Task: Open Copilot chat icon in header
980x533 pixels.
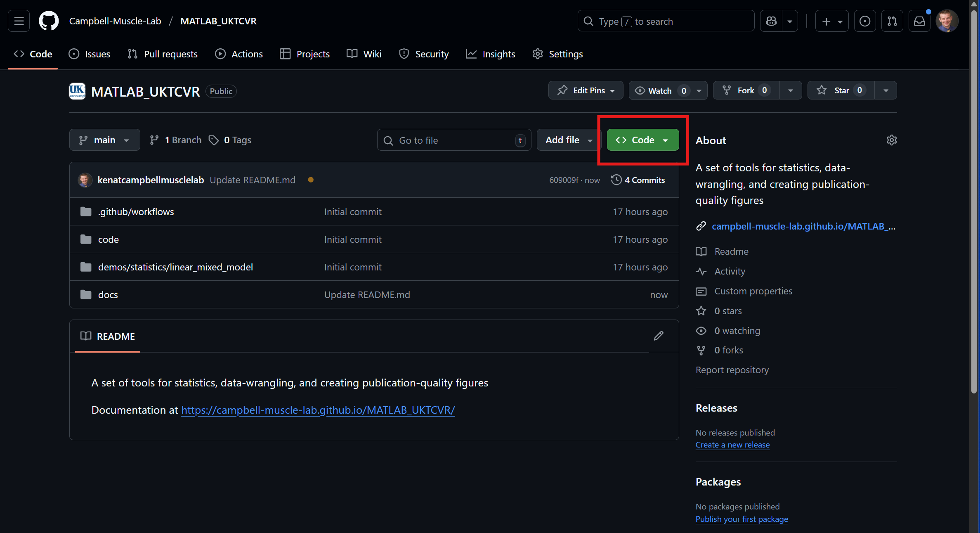Action: 771,21
